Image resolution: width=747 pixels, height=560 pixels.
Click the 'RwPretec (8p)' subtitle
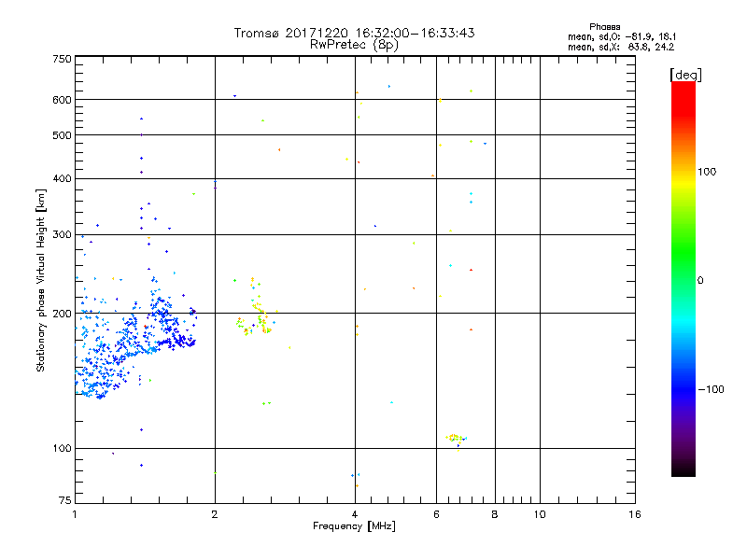tap(354, 45)
